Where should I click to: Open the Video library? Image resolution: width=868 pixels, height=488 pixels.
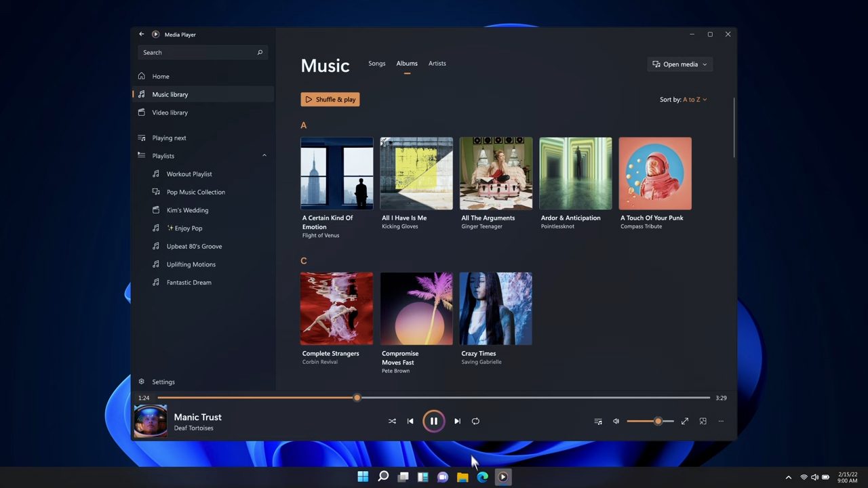(170, 112)
